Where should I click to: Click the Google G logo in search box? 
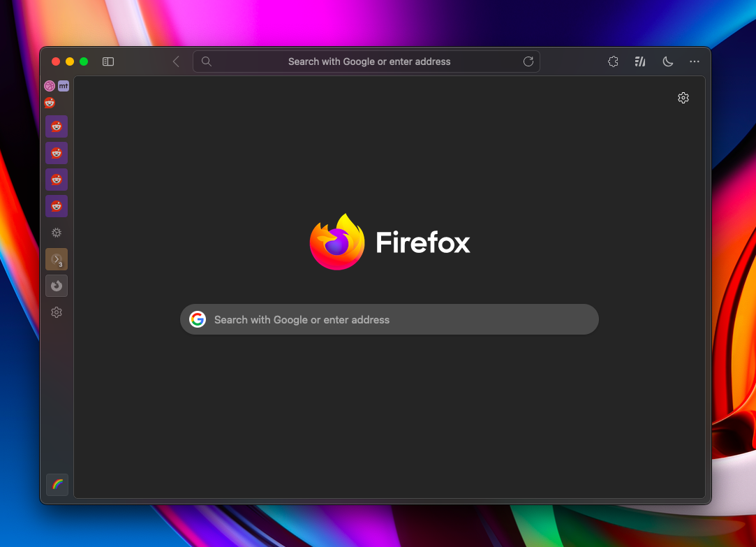point(197,319)
